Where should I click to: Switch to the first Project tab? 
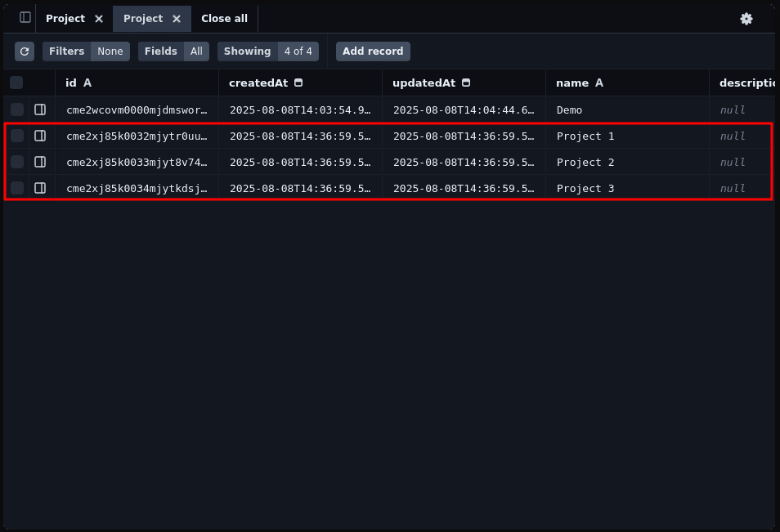coord(65,19)
